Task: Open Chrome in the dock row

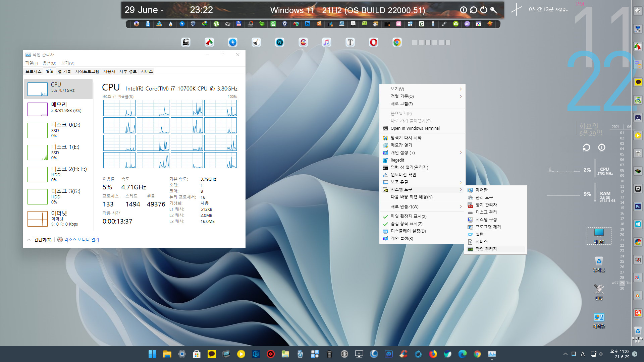Action: coord(397,42)
